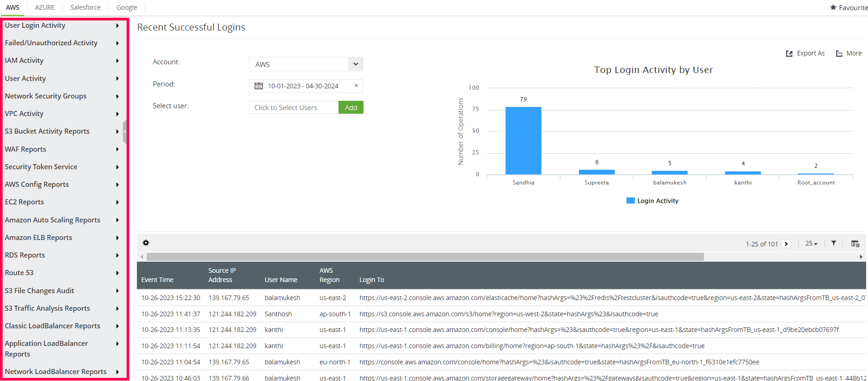Click the calendar icon in Period field
The image size is (868, 381).
259,86
